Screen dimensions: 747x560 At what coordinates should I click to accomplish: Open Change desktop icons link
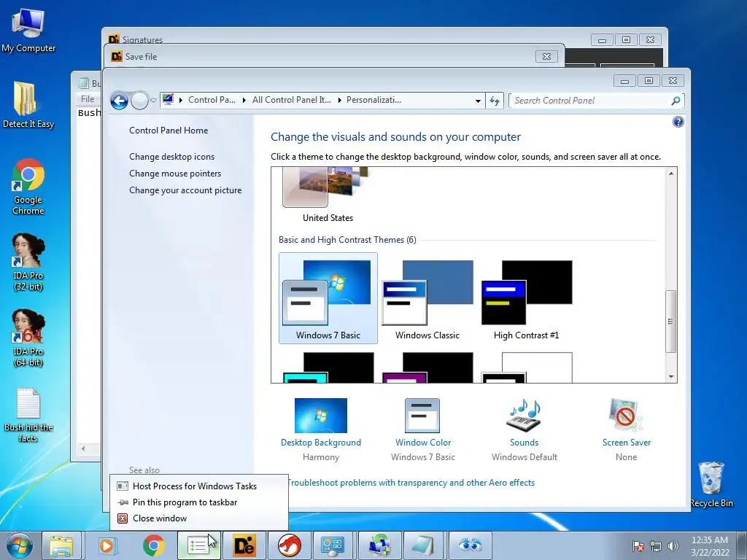[x=171, y=157]
